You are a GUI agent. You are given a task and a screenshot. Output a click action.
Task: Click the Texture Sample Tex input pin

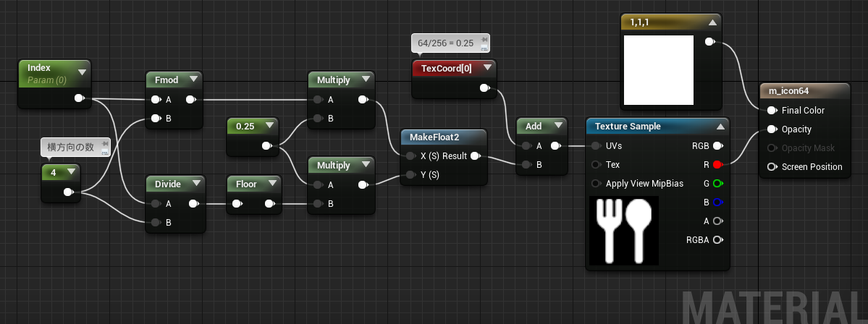click(596, 165)
